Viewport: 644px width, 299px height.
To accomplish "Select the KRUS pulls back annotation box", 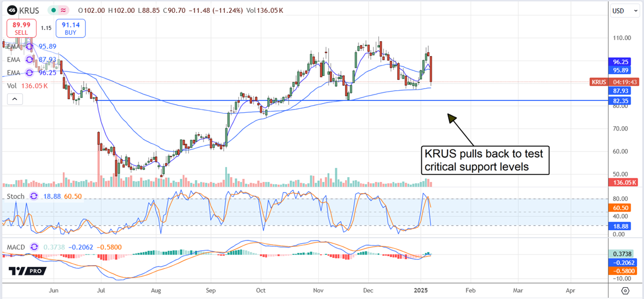I will coord(485,159).
